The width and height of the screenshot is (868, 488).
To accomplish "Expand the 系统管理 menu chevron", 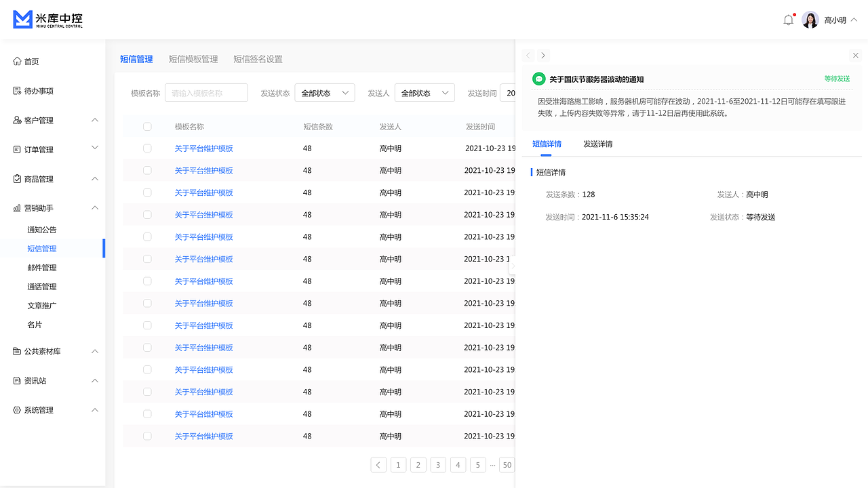I will [95, 410].
